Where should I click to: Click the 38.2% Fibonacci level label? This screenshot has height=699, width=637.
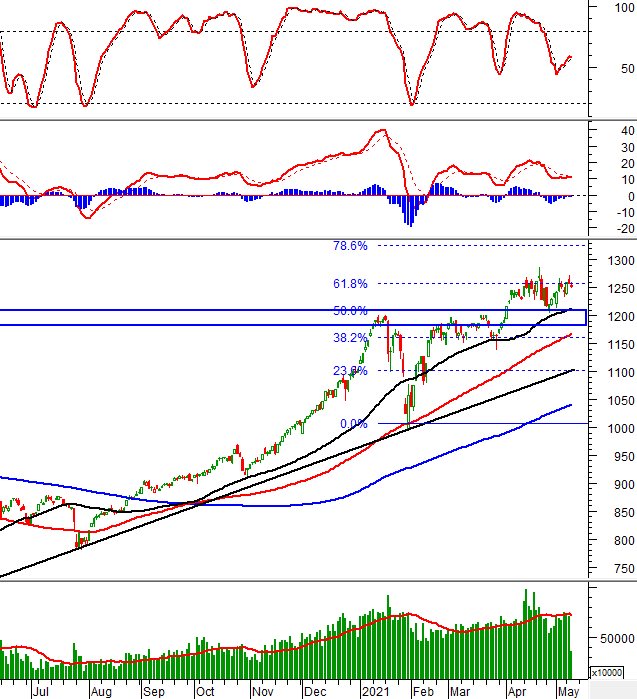(350, 338)
